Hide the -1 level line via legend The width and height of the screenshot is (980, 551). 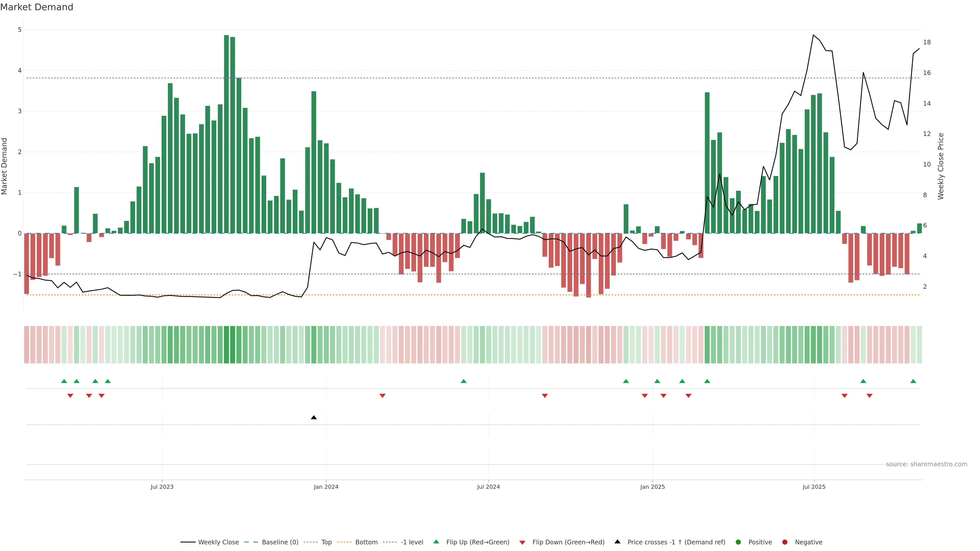412,542
